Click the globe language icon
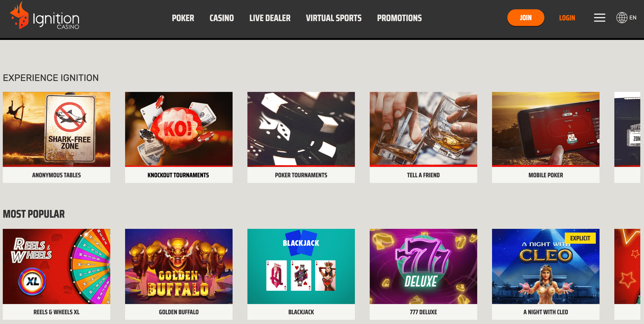The width and height of the screenshot is (644, 324). click(622, 18)
